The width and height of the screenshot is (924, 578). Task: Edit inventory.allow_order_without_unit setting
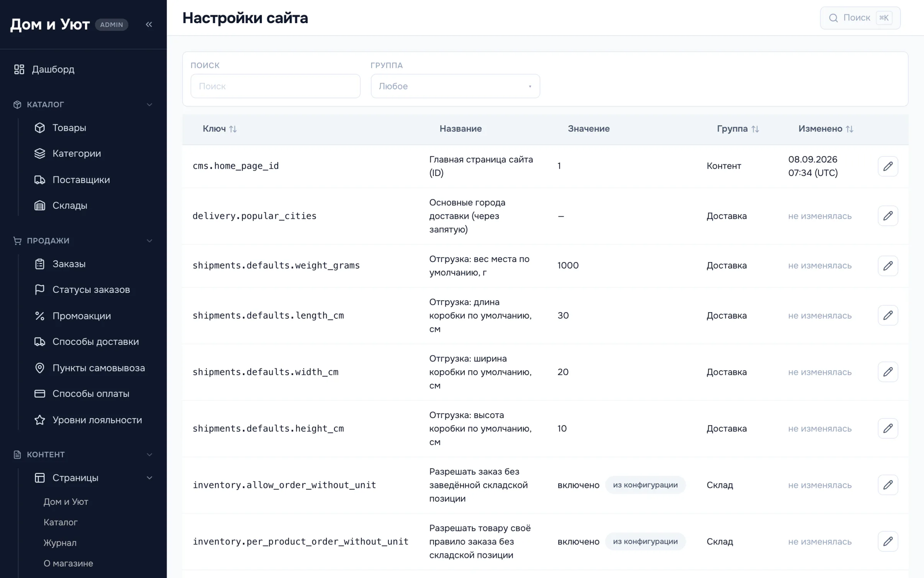click(888, 485)
